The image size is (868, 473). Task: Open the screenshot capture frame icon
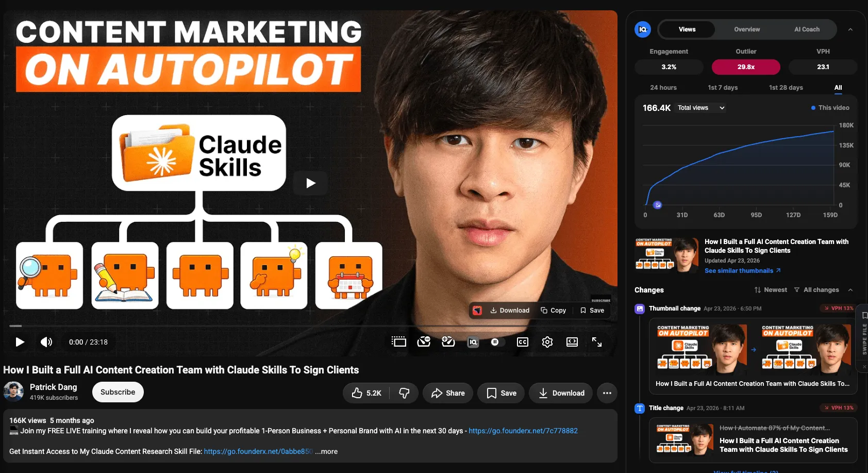pyautogui.click(x=398, y=341)
